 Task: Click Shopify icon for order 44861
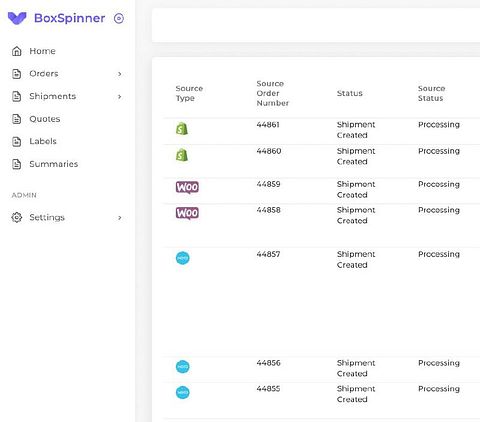(x=182, y=129)
